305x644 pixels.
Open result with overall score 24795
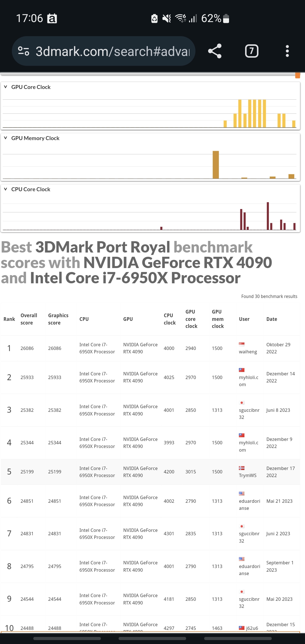pyautogui.click(x=27, y=566)
